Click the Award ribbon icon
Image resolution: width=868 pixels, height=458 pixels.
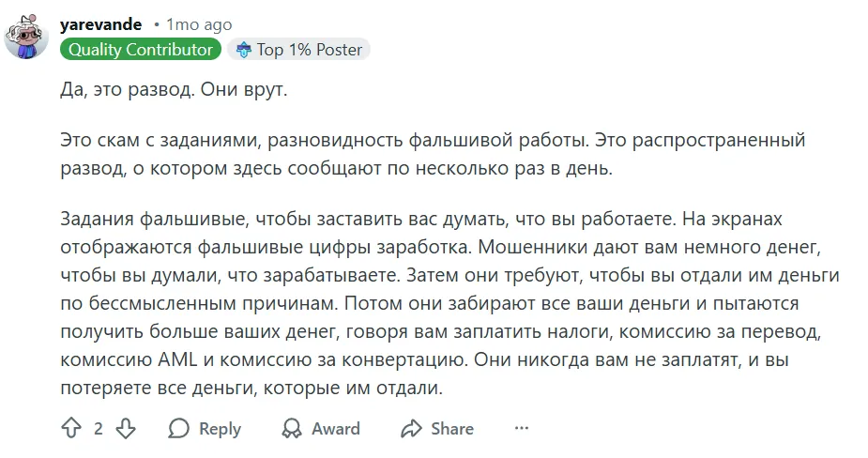click(292, 429)
